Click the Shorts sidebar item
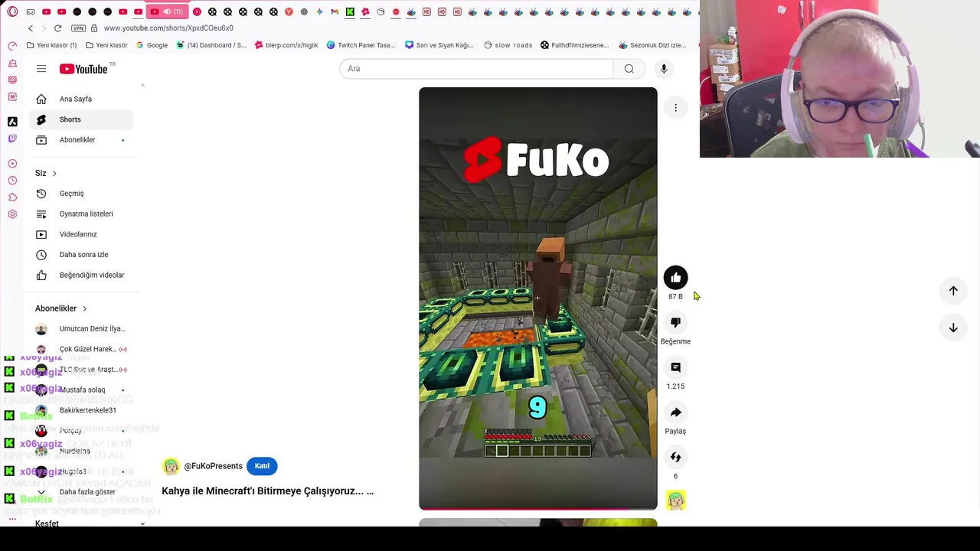 (x=81, y=119)
